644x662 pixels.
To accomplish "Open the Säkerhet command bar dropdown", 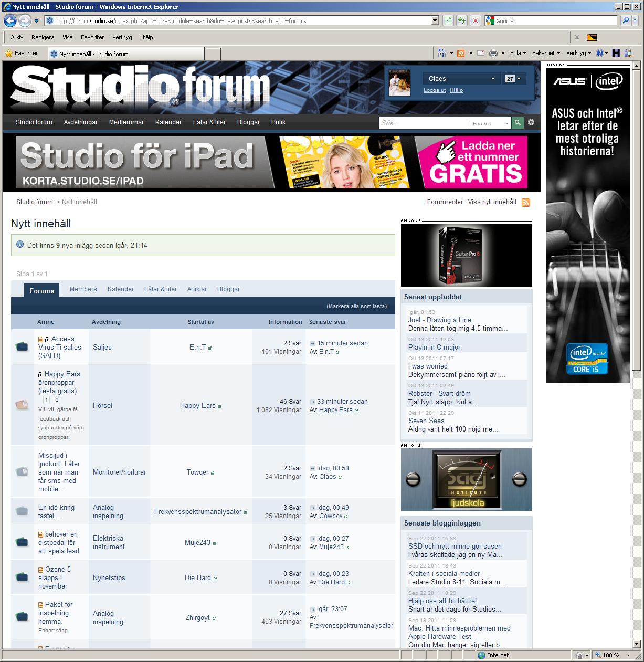I will click(546, 53).
